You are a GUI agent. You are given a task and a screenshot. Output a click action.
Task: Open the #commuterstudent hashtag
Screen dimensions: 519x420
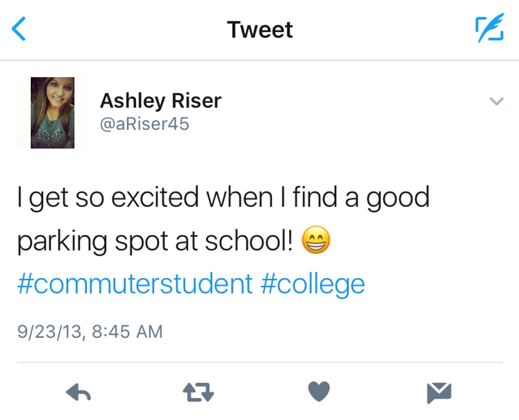tap(135, 284)
